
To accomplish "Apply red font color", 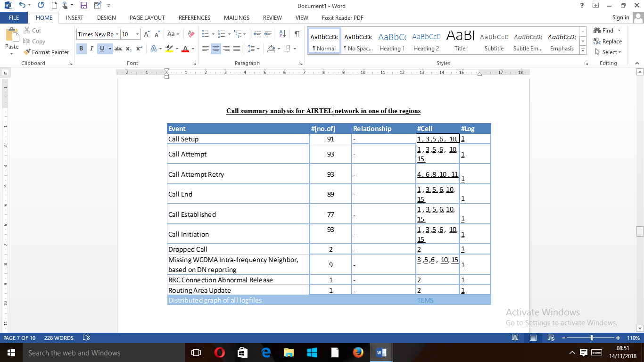I will pos(185,49).
